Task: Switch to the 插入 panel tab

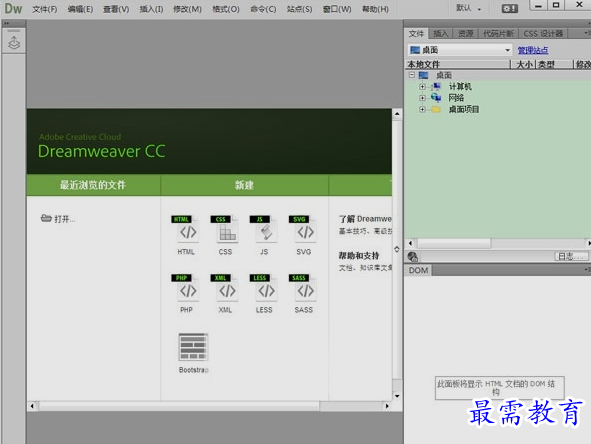Action: point(440,34)
